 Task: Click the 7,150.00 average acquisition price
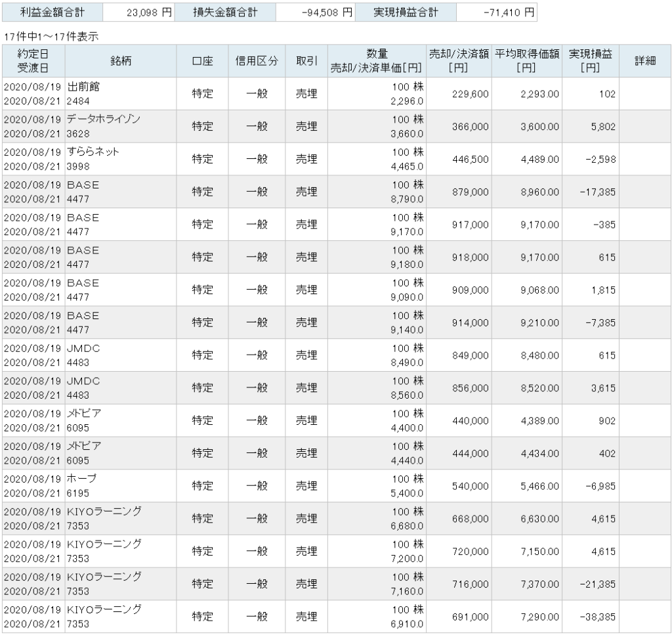539,551
